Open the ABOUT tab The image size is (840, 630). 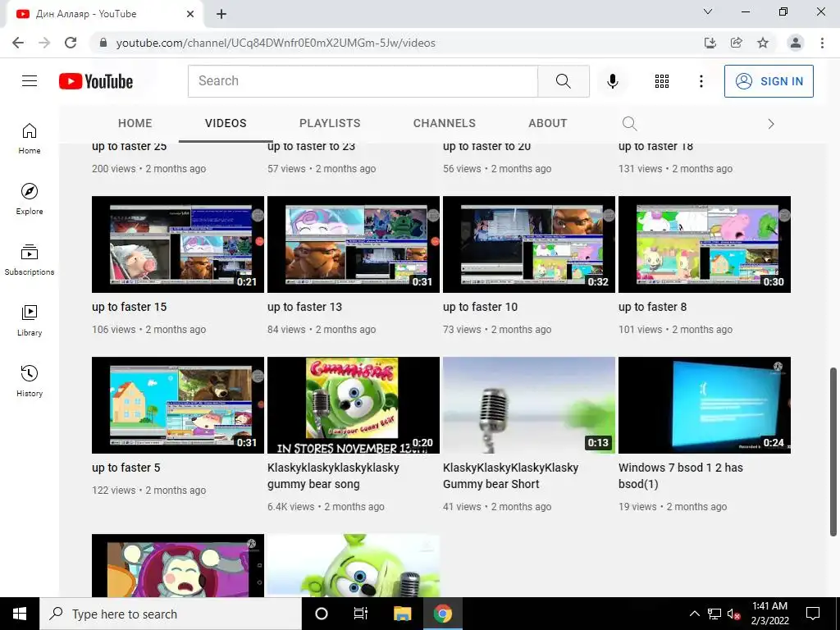click(x=547, y=123)
